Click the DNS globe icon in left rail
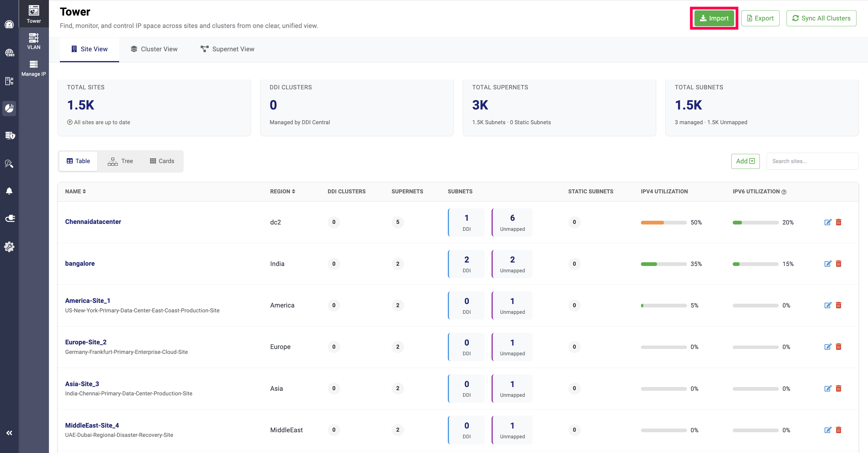868x453 pixels. coord(9,53)
